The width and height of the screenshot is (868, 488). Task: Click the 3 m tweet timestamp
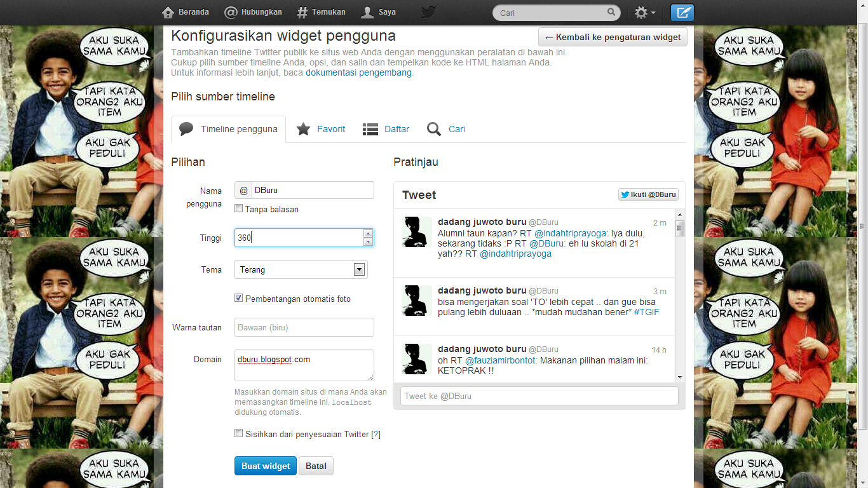(660, 292)
